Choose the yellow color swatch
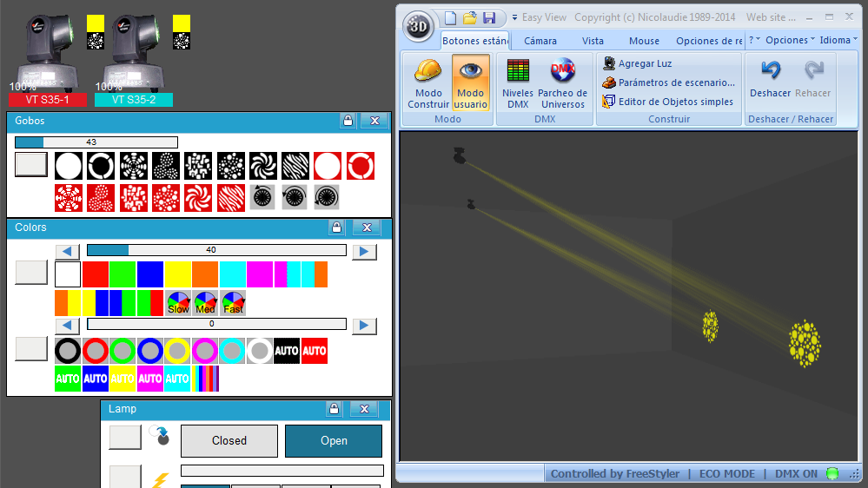Screen dimensions: 868x488 [178, 274]
